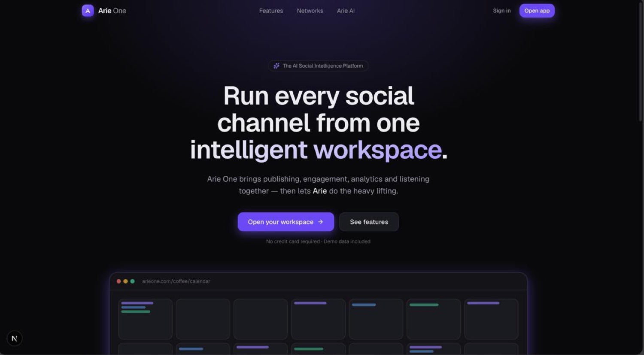
Task: Open the Features nav item
Action: point(271,11)
